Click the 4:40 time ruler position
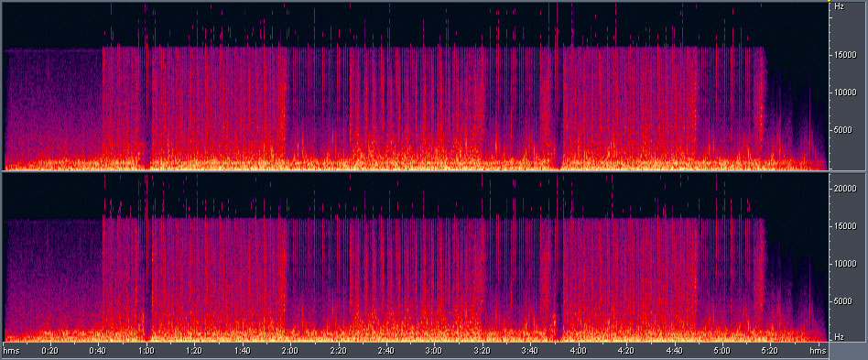This screenshot has width=868, height=360. click(x=674, y=350)
